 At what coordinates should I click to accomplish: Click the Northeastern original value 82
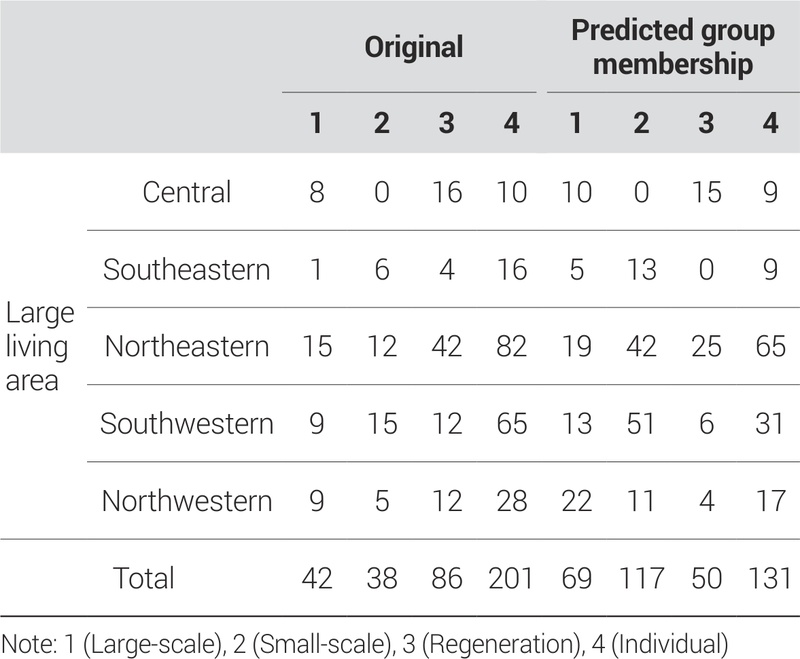click(510, 346)
